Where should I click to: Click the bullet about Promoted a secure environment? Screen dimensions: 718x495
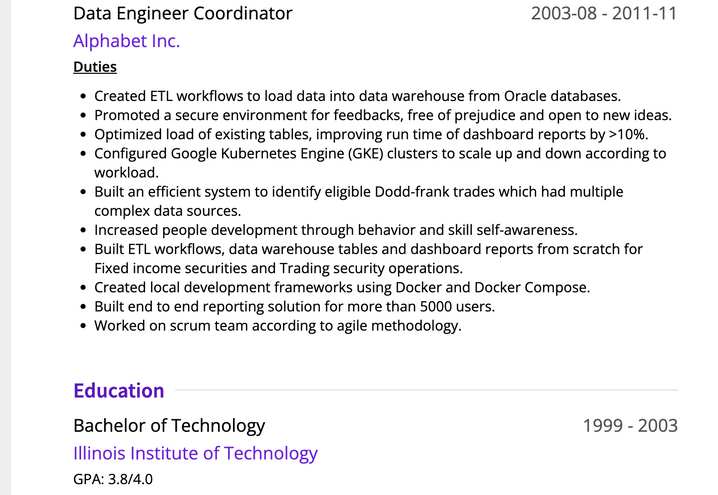coord(383,115)
